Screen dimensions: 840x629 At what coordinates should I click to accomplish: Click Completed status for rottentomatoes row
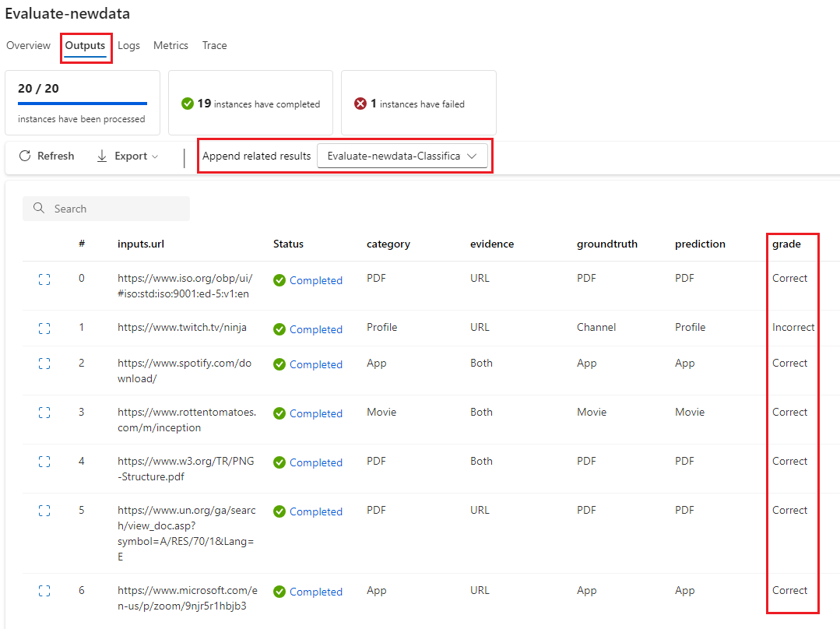tap(315, 413)
